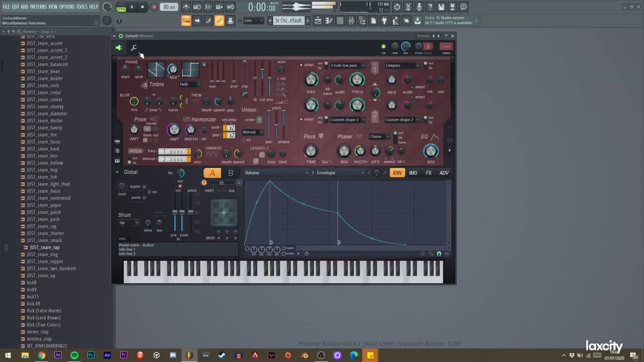This screenshot has height=362, width=644.
Task: Enable the GLOBAL checkbox under envelope
Action: click(283, 253)
